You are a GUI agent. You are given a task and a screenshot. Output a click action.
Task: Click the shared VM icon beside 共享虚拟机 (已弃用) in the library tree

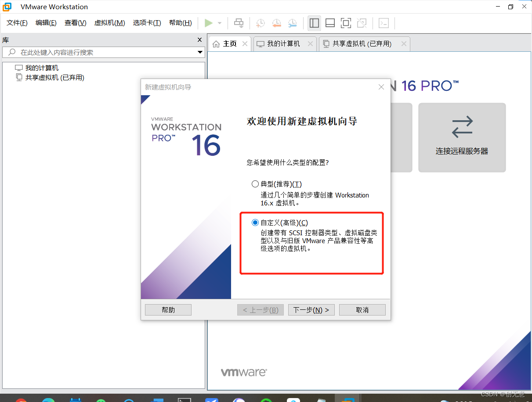coord(19,77)
